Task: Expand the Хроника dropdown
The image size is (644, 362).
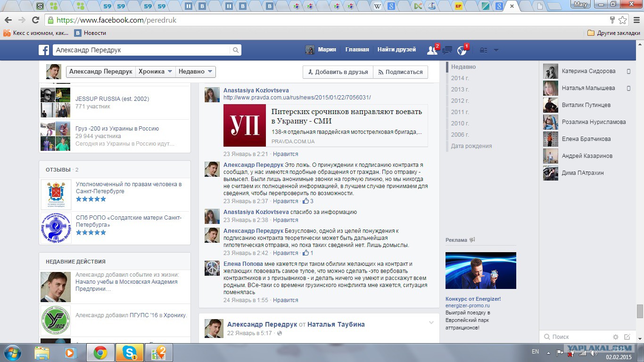Action: (x=155, y=72)
